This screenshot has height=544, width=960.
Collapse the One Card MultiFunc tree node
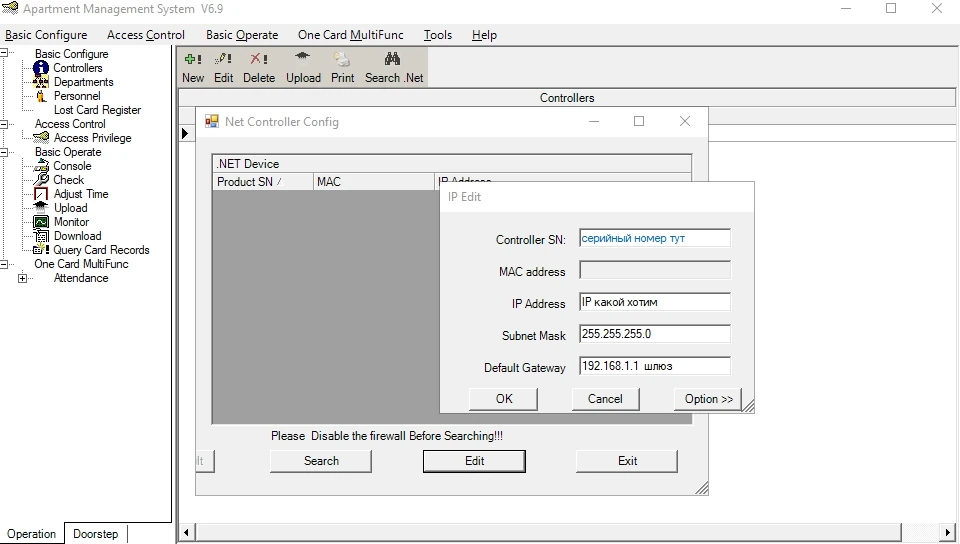point(4,264)
